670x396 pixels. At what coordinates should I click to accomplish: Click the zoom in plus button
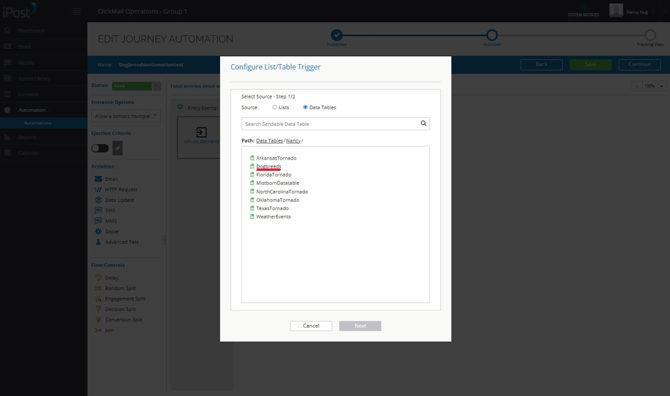coord(661,86)
